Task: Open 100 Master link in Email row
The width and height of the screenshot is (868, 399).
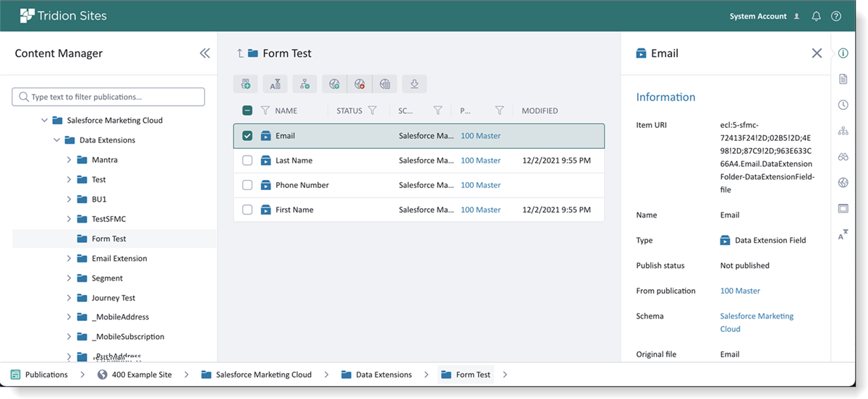Action: tap(480, 136)
